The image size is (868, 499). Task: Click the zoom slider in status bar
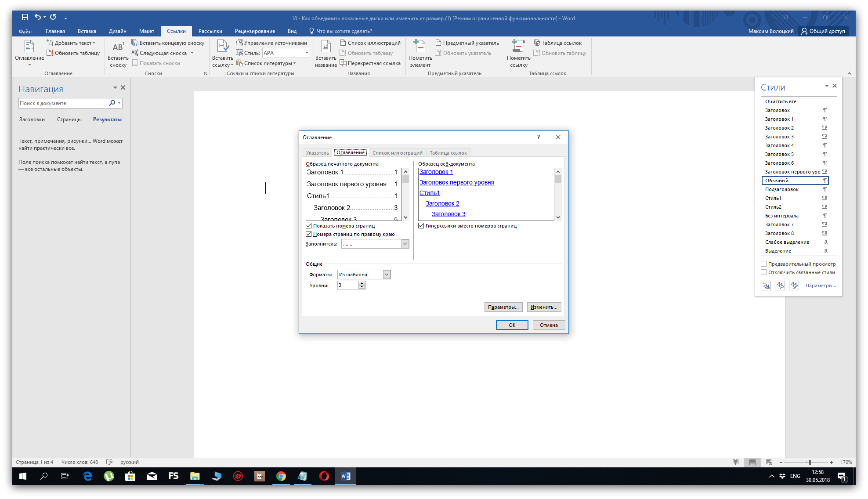tap(810, 462)
